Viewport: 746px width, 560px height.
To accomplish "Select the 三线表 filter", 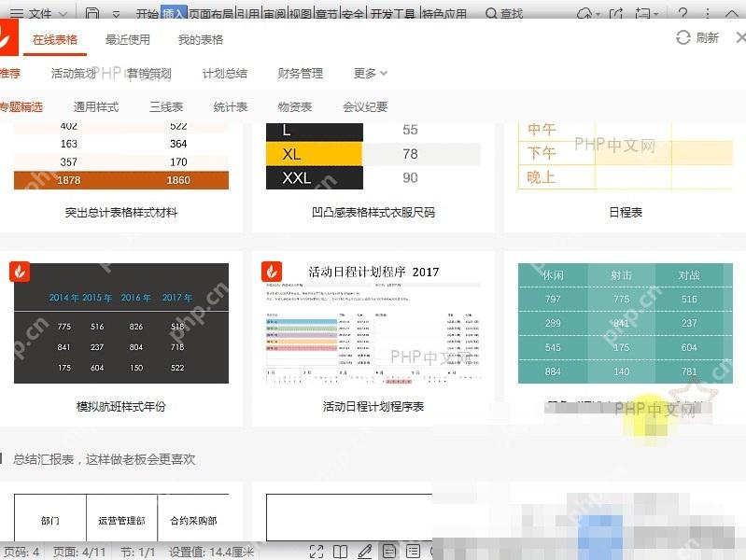I will pos(166,106).
